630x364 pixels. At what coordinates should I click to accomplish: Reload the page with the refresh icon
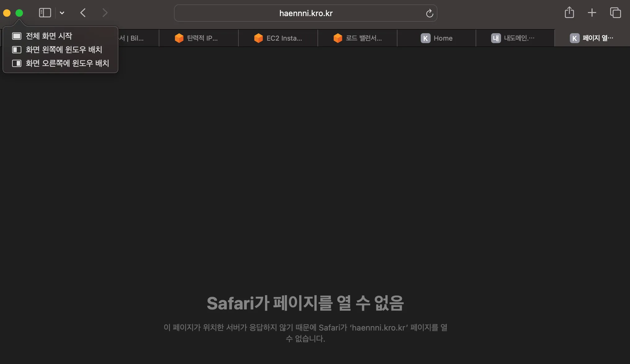(x=429, y=13)
